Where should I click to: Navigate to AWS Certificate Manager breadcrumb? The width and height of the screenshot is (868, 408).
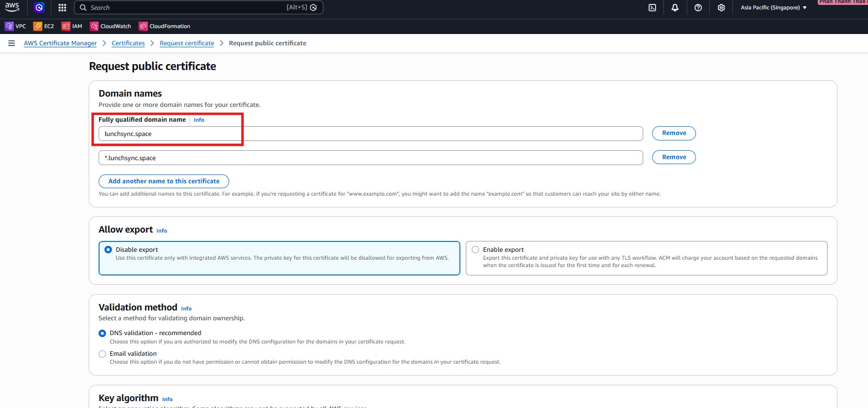pyautogui.click(x=60, y=43)
